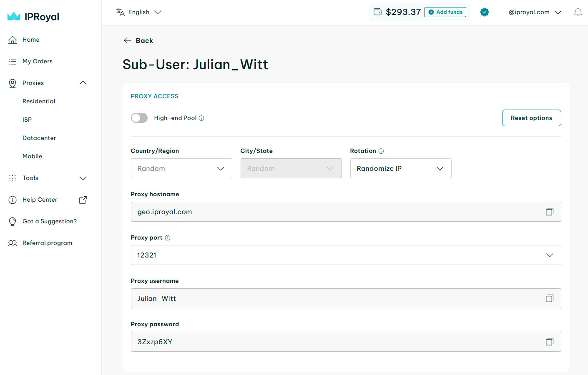Open Got a Suggestion? link
The height and width of the screenshot is (375, 588).
coord(50,221)
